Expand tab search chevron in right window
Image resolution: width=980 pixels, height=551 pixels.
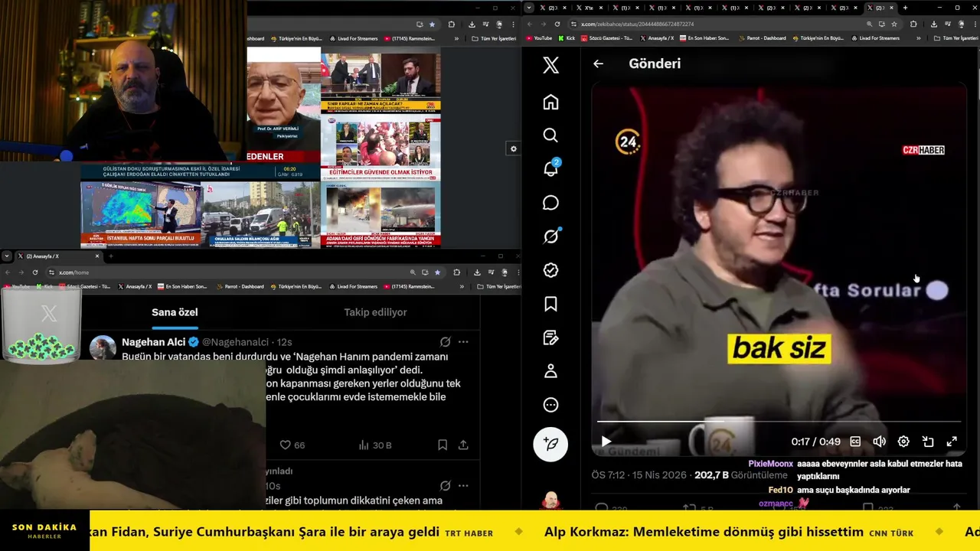pos(529,8)
